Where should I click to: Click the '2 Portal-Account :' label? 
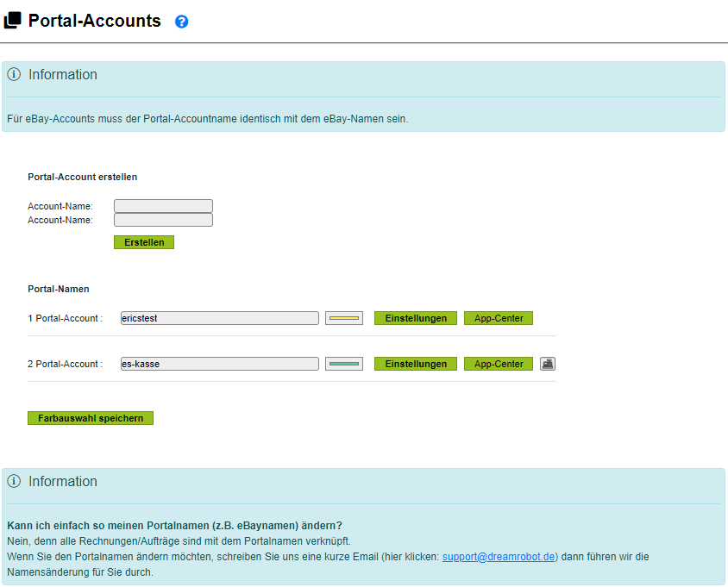point(66,364)
